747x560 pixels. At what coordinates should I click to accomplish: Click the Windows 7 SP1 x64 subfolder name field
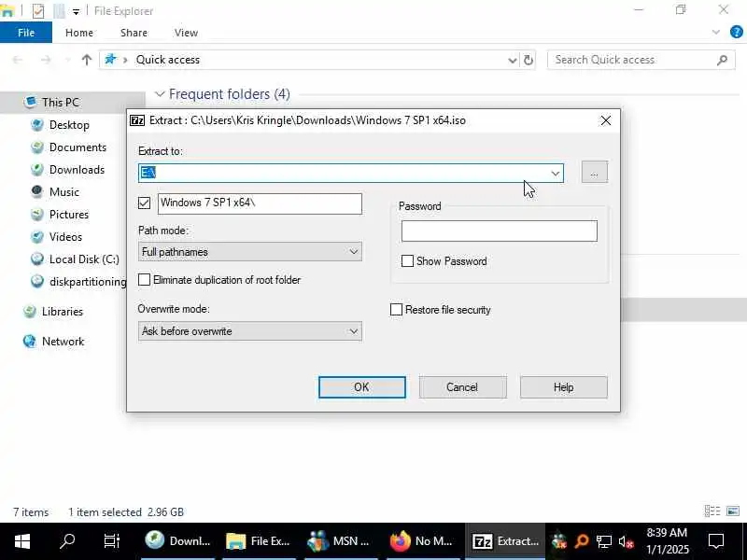261,203
